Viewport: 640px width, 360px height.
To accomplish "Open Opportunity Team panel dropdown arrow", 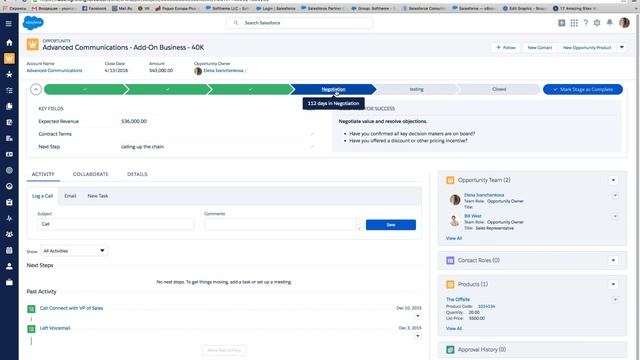I will point(613,180).
